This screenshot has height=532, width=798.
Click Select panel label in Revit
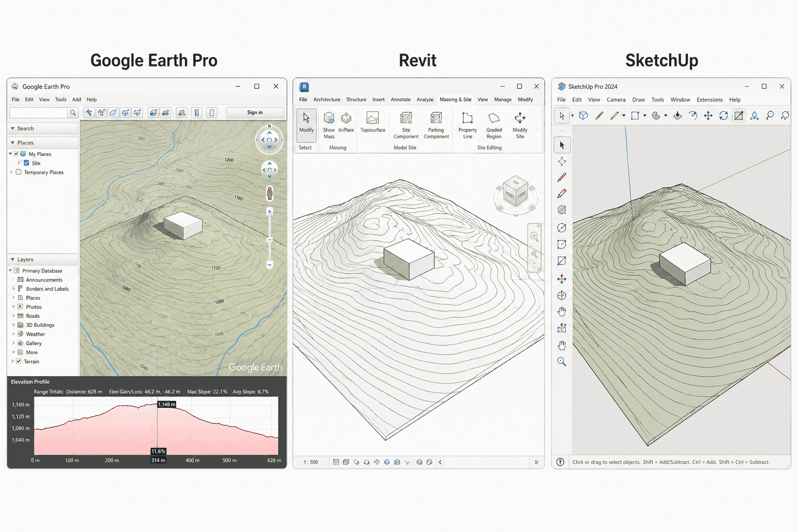pos(305,148)
